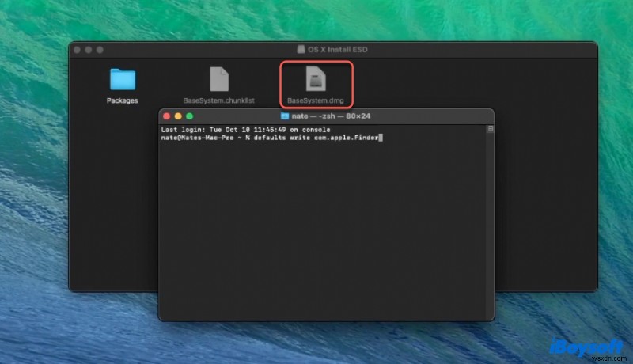Select the BaseSystem.dmg disk image icon
This screenshot has width=633, height=364.
coord(316,78)
